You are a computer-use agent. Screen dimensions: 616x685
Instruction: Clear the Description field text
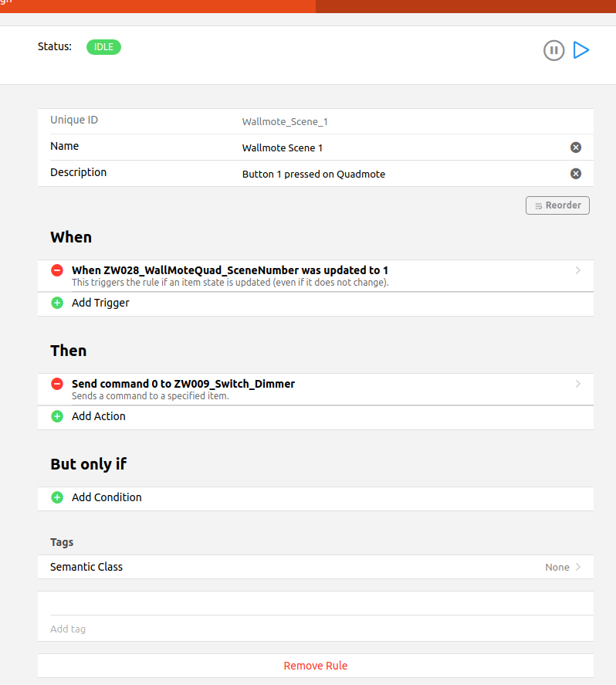(x=575, y=174)
